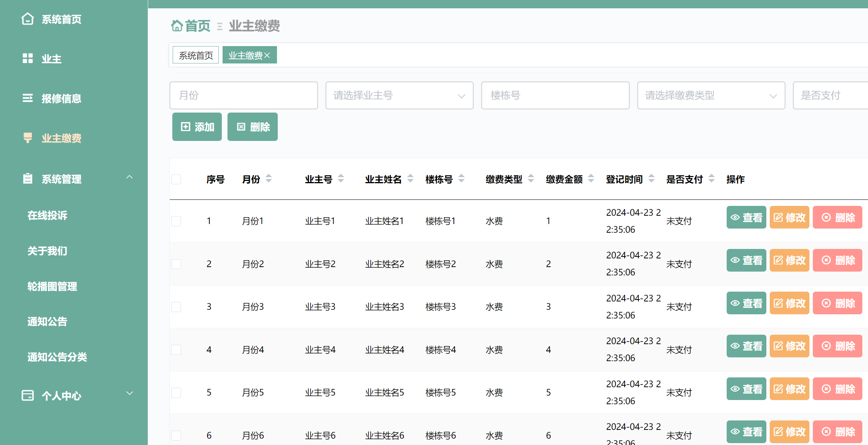
Task: Click the clipboard icon beside 系统管理
Action: pyautogui.click(x=28, y=178)
